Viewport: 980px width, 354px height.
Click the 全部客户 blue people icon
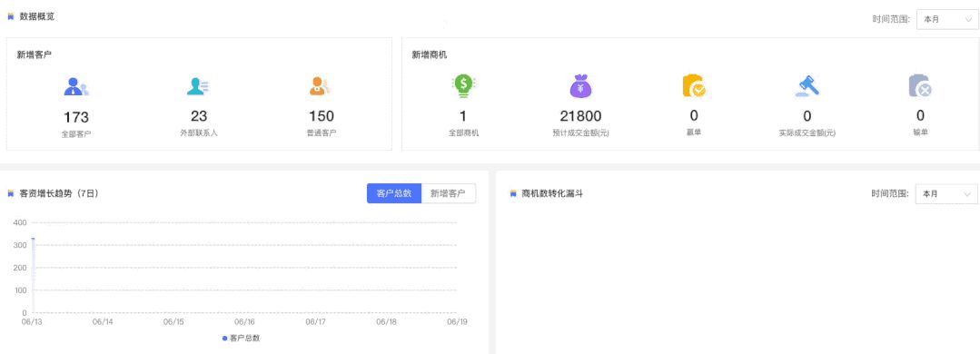pyautogui.click(x=76, y=87)
